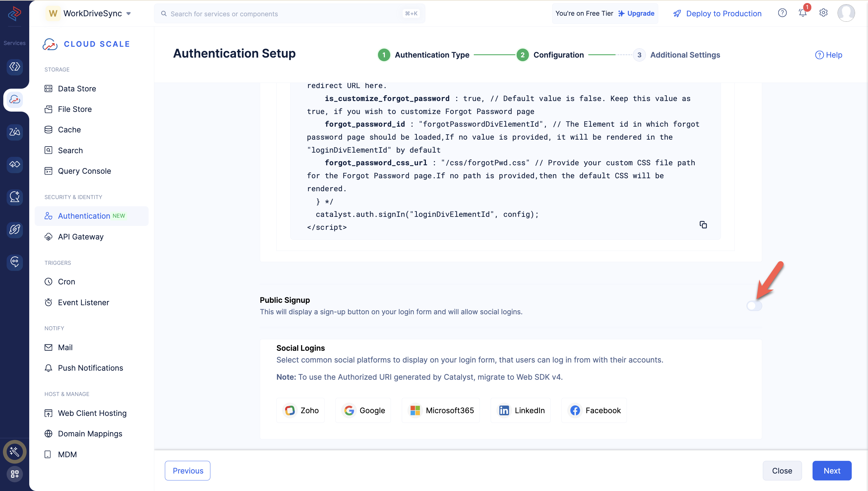Viewport: 868px width, 491px height.
Task: Open the sparkle head AI service icon
Action: [x=14, y=197]
